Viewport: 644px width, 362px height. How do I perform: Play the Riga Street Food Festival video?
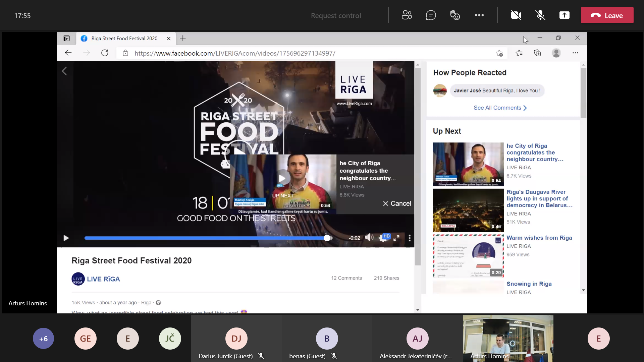point(66,238)
